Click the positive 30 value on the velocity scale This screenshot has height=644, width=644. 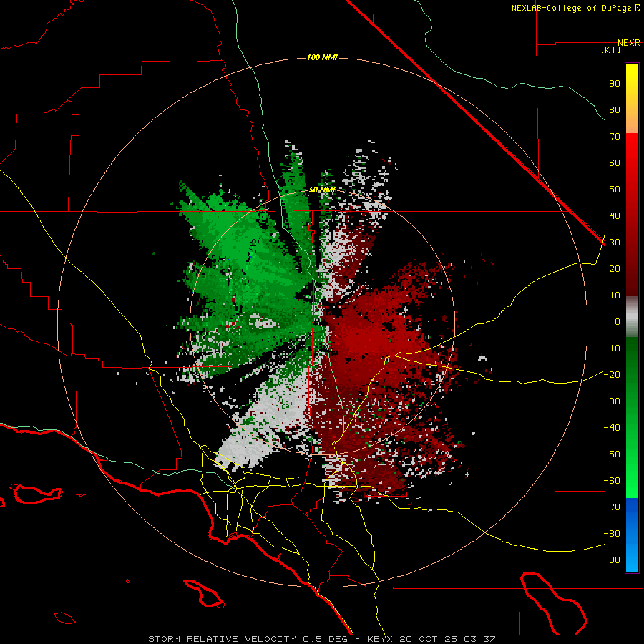pos(615,243)
